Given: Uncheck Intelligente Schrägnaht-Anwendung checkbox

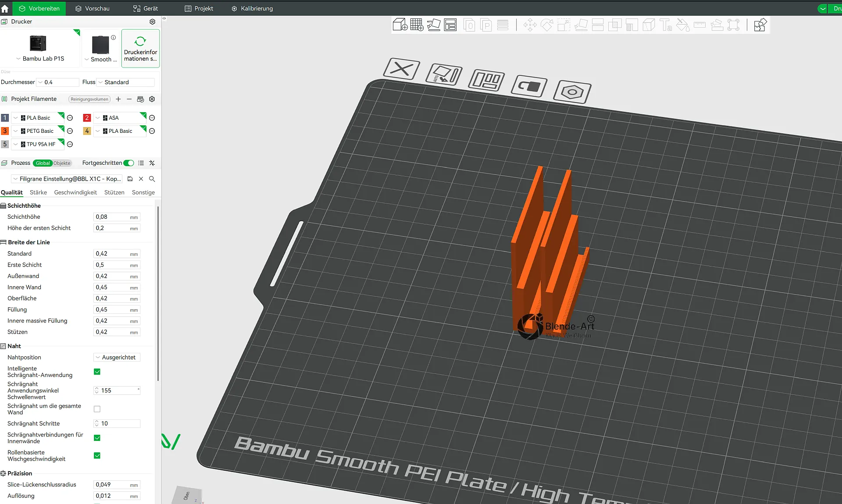Looking at the screenshot, I should pyautogui.click(x=97, y=372).
